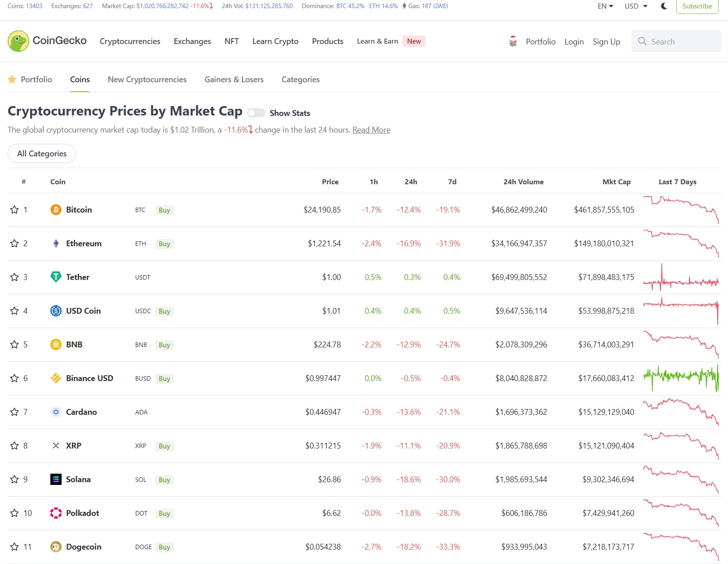Click the Tether coin icon
The width and height of the screenshot is (728, 564).
point(56,277)
